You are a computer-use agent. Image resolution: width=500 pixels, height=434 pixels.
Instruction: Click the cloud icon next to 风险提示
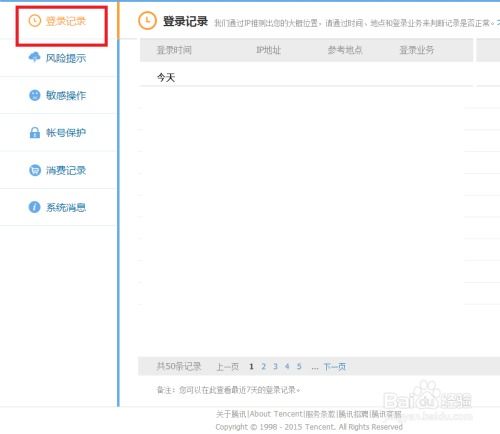click(34, 57)
